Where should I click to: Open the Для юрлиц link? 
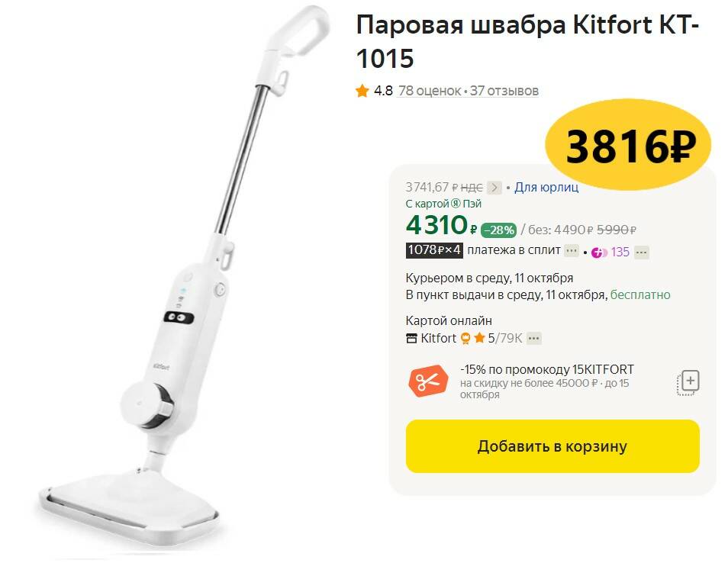pos(546,188)
